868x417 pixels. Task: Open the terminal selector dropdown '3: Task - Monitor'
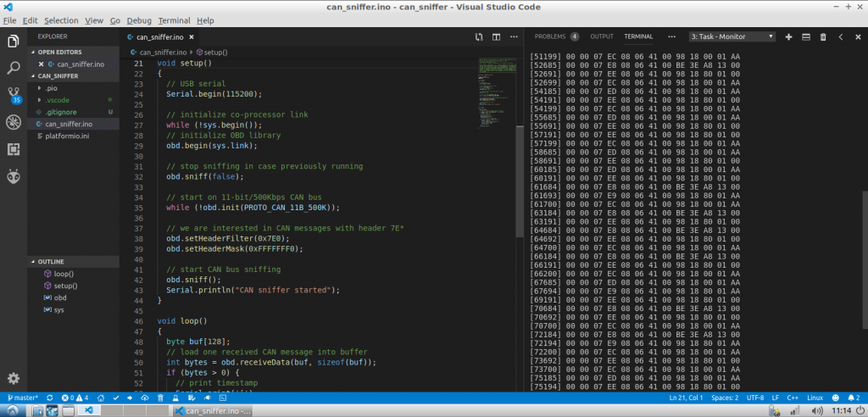click(x=732, y=36)
